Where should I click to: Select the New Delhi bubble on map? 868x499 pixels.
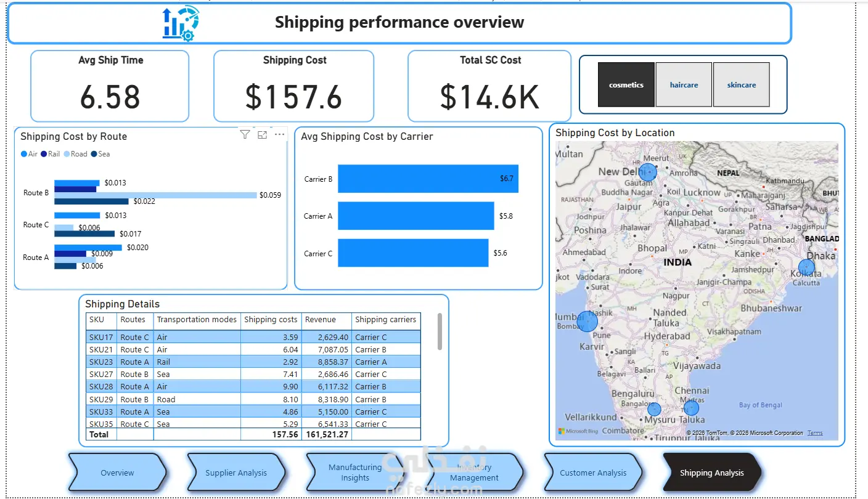point(647,172)
